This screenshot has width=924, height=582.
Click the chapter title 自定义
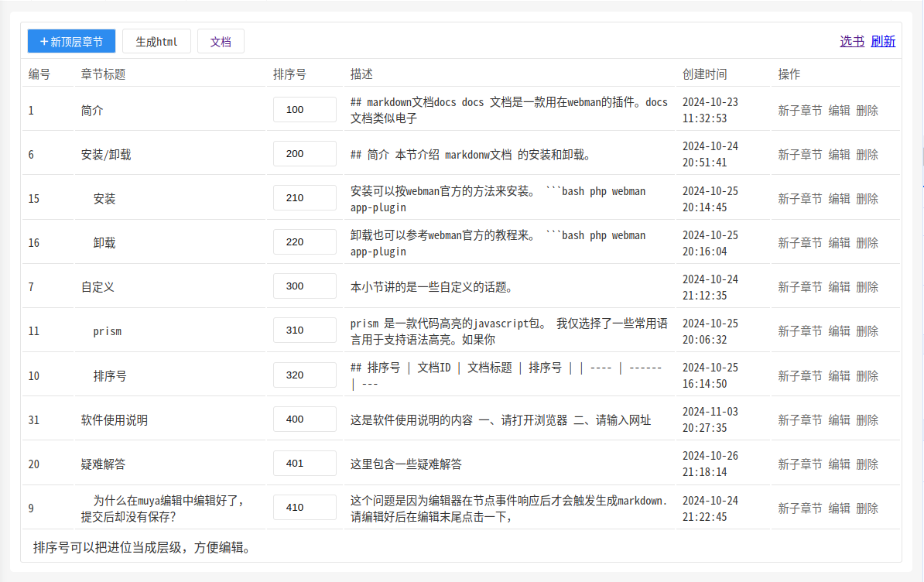click(x=98, y=287)
